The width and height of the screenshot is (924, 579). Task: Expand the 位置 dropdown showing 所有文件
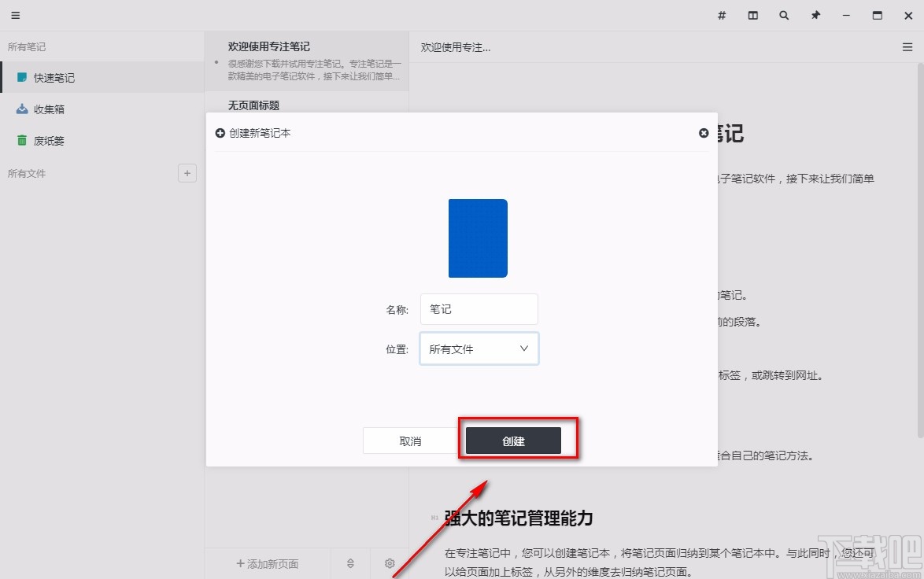(x=479, y=349)
